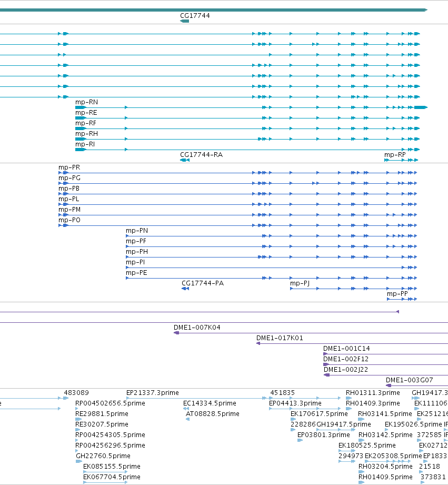Screen dimensions: 448x485
Task: Select the mp-RP transcript label
Action: (x=395, y=155)
